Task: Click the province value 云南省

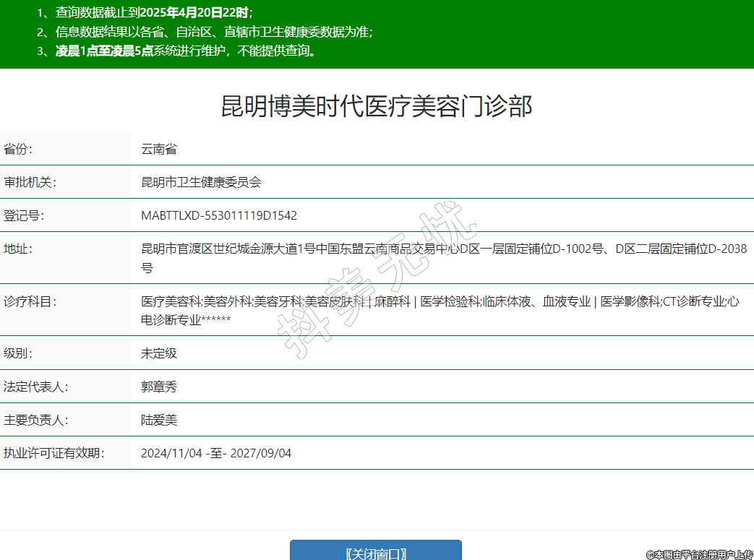Action: (x=159, y=150)
